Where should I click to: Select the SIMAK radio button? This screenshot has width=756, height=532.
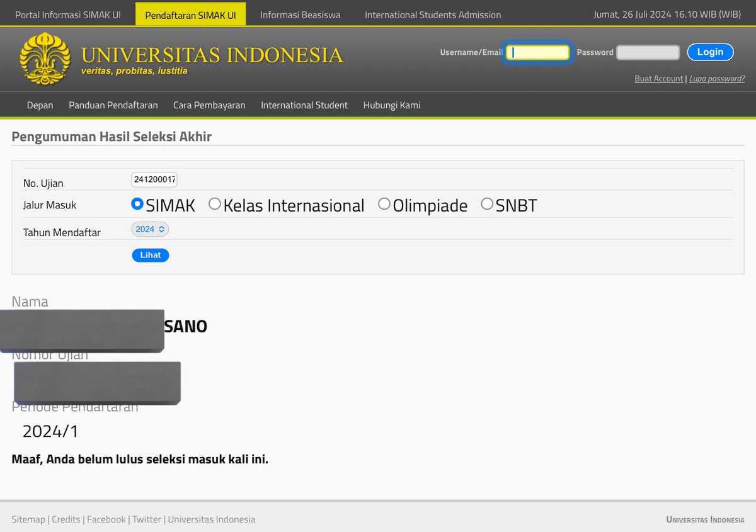137,204
